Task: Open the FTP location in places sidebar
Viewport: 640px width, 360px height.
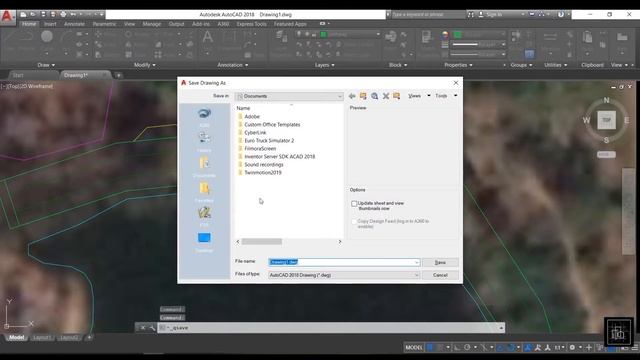Action: point(204,216)
